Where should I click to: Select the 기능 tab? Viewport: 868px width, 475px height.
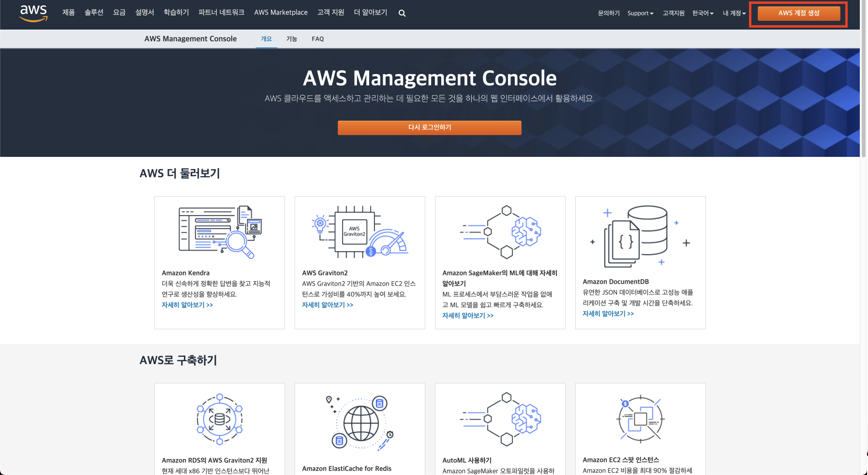point(292,39)
